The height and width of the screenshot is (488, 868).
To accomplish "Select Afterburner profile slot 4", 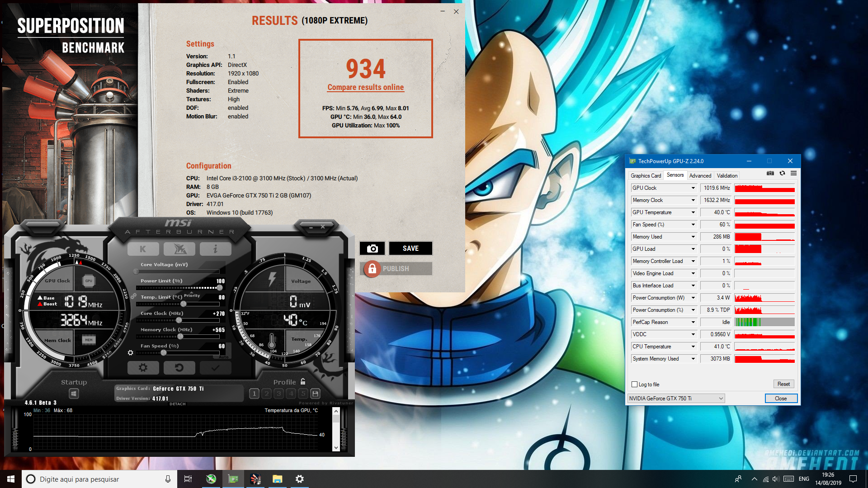I will pos(291,394).
